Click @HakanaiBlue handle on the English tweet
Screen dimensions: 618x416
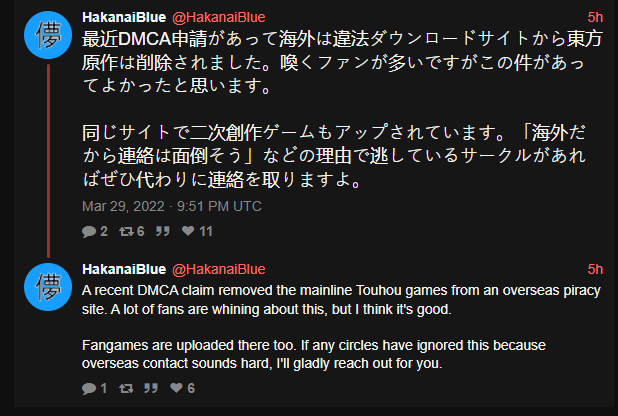(219, 268)
